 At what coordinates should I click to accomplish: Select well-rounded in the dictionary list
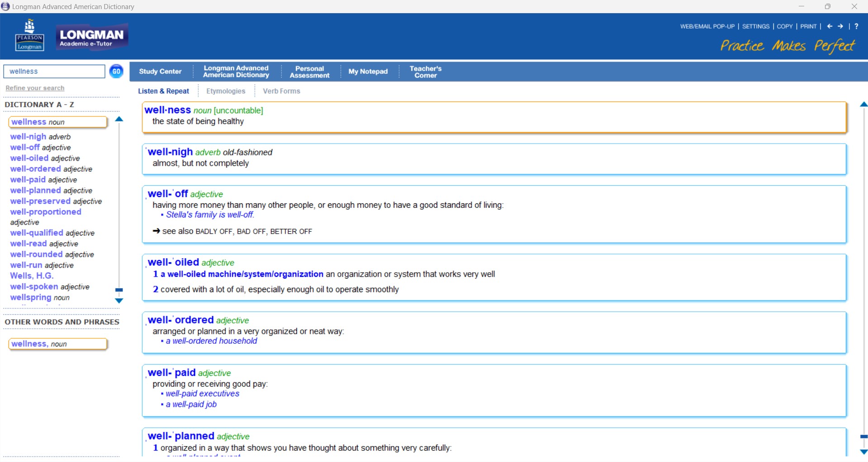pos(37,255)
